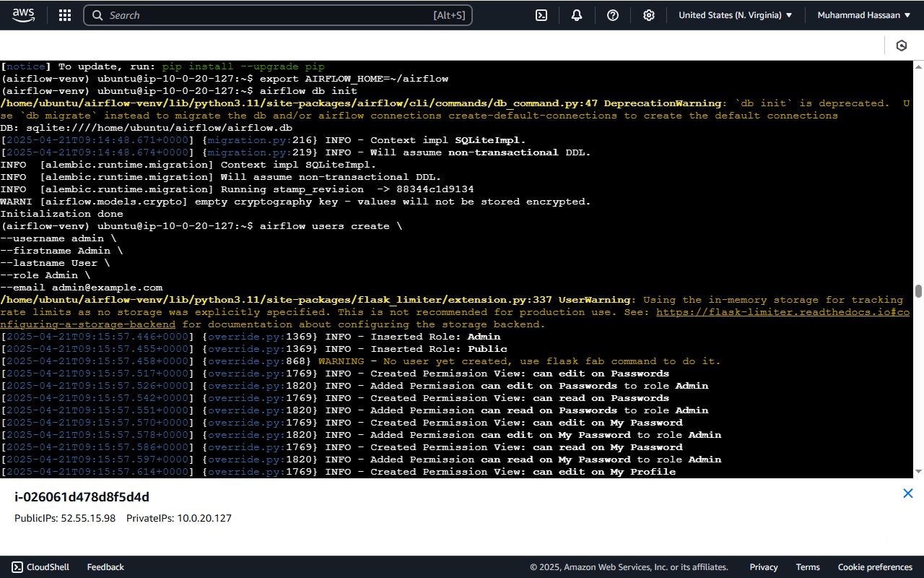The width and height of the screenshot is (924, 578).
Task: Click the 'Running stamp_revision' log line
Action: 237,189
